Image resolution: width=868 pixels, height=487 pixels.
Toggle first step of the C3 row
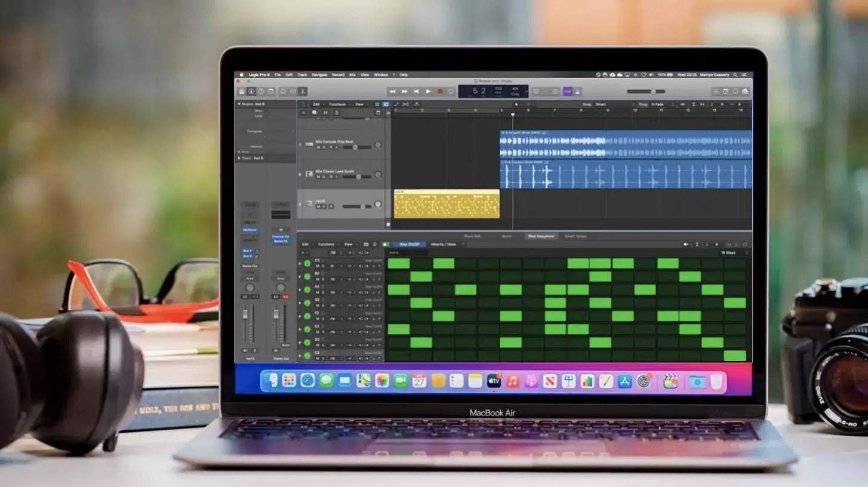pyautogui.click(x=399, y=263)
